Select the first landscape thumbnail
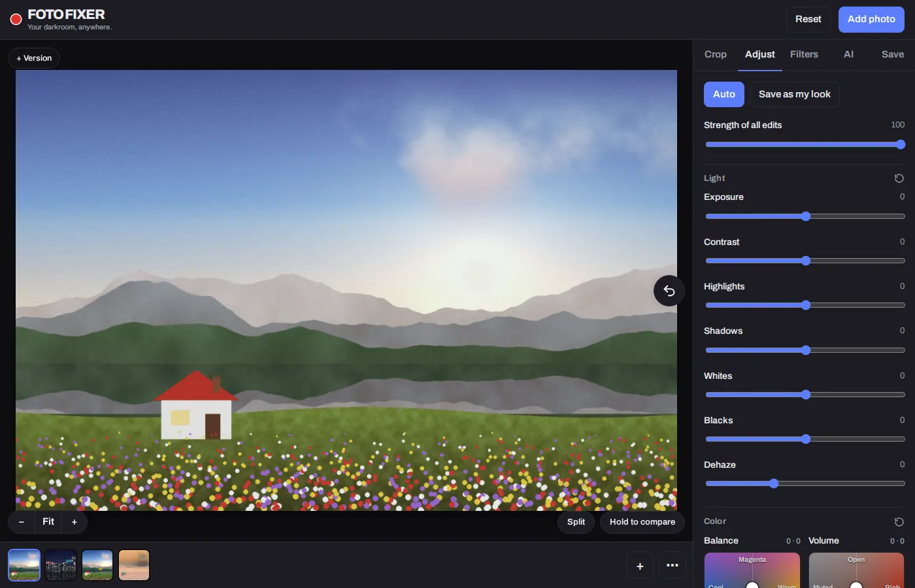 (x=24, y=565)
